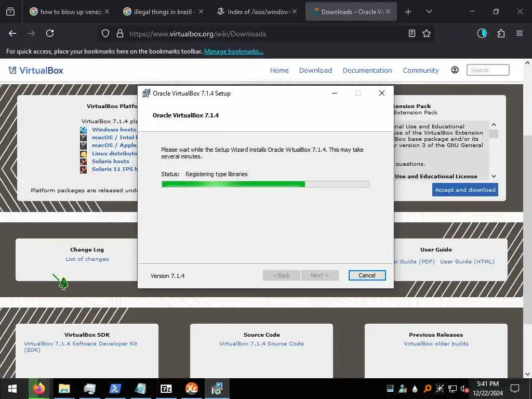532x399 pixels.
Task: Open the Home nav menu item
Action: pos(279,70)
